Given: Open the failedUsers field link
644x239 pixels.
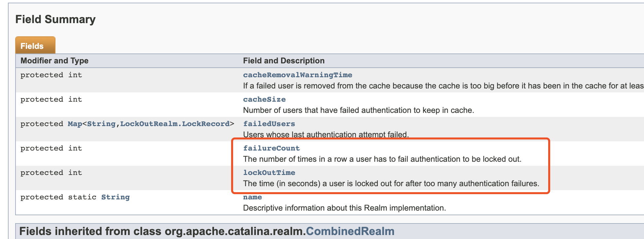Looking at the screenshot, I should [269, 124].
